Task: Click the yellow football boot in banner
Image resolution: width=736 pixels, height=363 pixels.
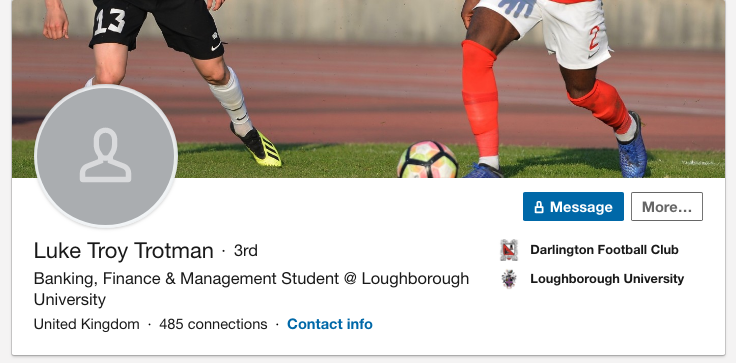Action: point(256,145)
